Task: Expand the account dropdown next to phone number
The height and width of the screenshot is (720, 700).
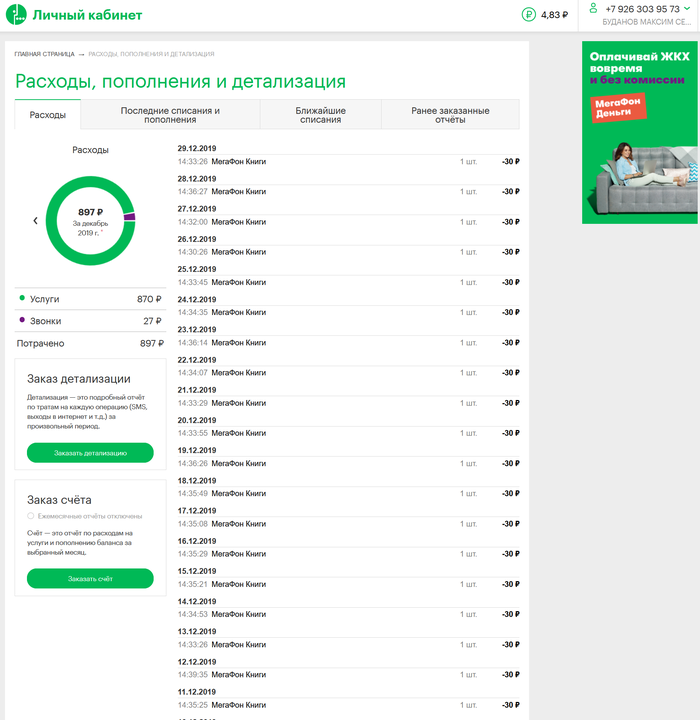Action: [687, 8]
